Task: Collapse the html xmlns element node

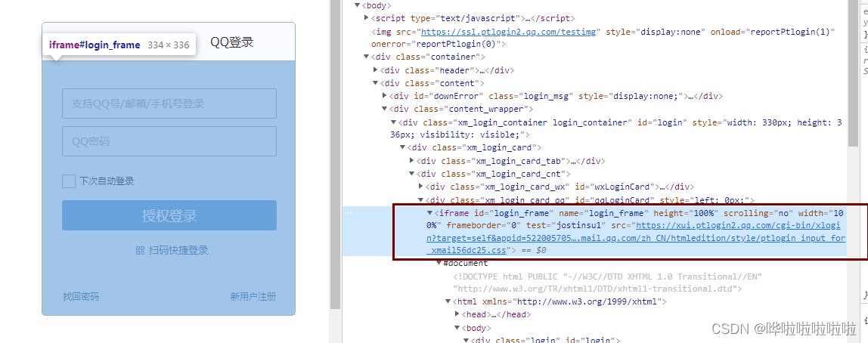Action: click(x=448, y=301)
